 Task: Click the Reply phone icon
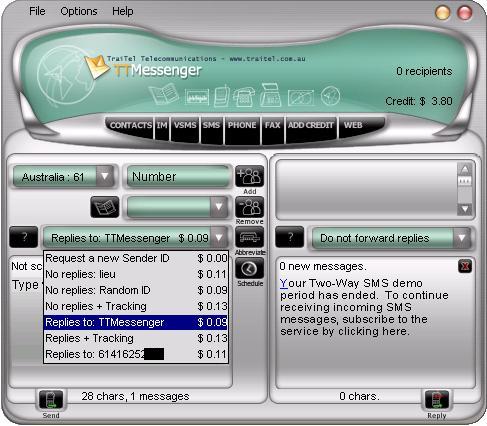437,400
